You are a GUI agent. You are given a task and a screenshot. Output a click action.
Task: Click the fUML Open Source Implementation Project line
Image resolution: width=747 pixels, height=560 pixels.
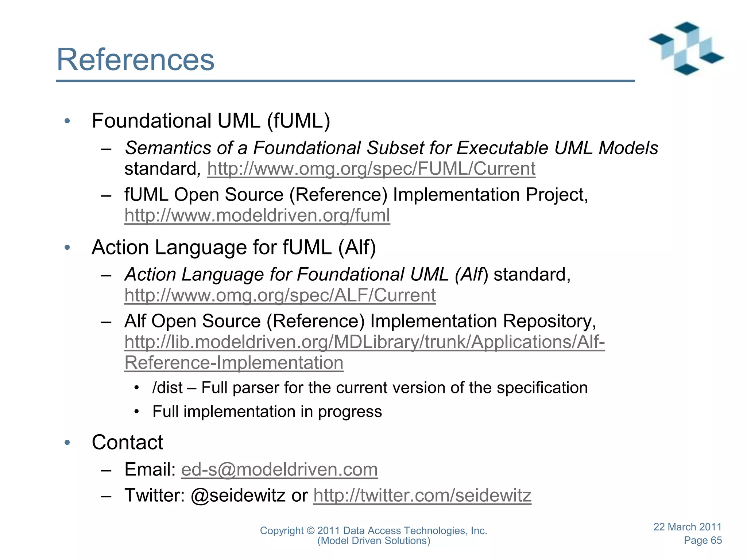356,195
